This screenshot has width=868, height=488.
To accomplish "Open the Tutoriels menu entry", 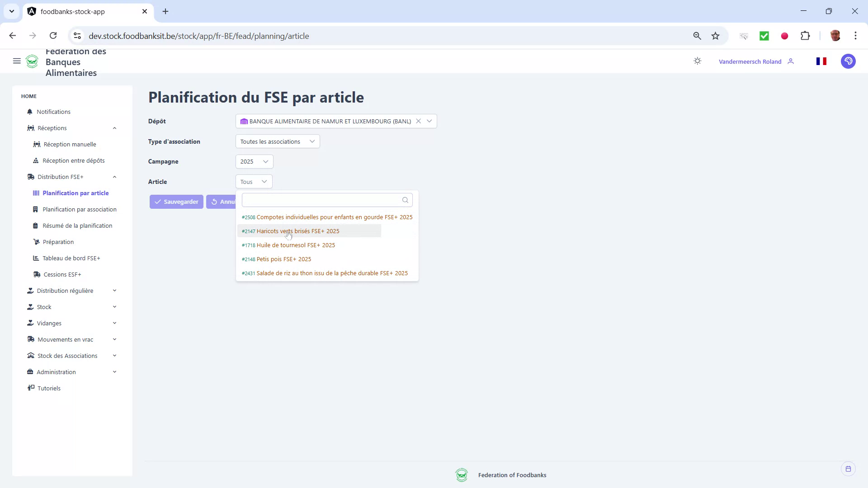I will click(49, 388).
